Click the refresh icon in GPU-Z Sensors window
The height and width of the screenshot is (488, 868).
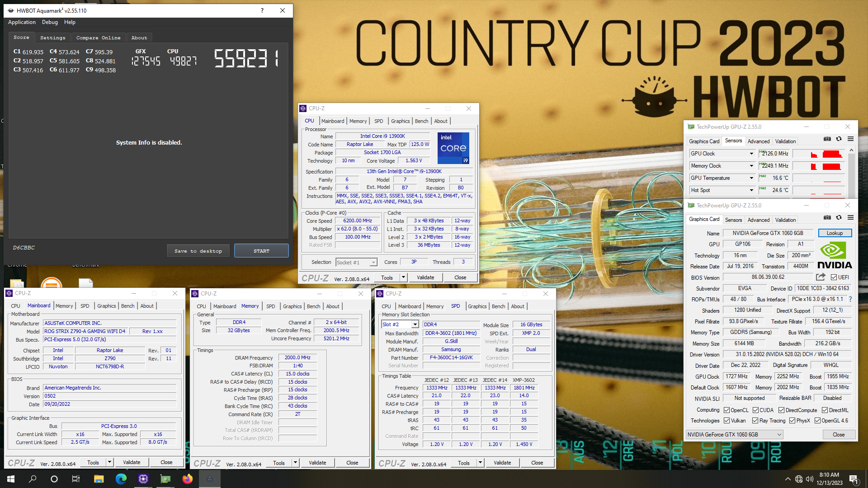[x=839, y=139]
